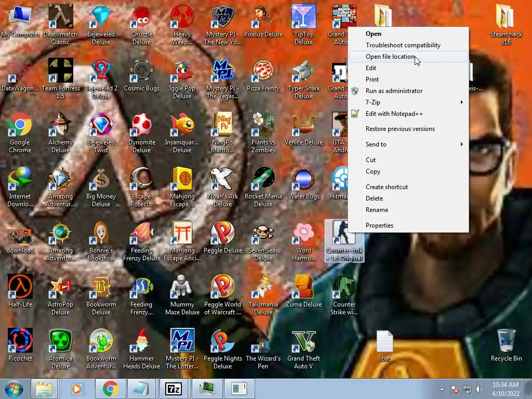Open Properties from the context menu
The image size is (532, 399).
pos(408,225)
